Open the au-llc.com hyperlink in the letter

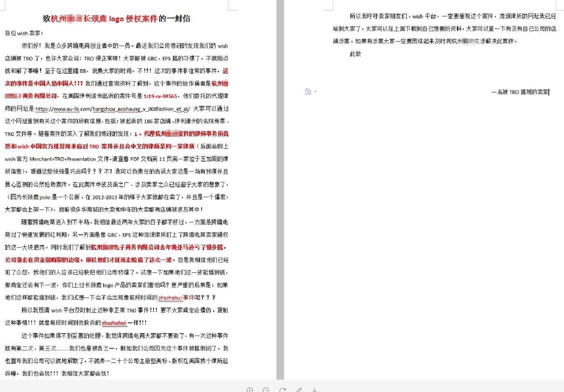point(112,109)
